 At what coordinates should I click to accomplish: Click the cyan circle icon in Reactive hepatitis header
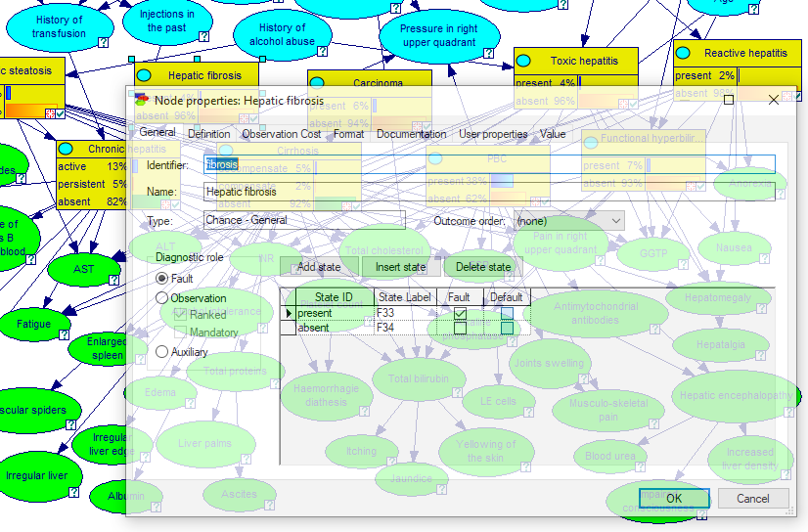pos(683,53)
